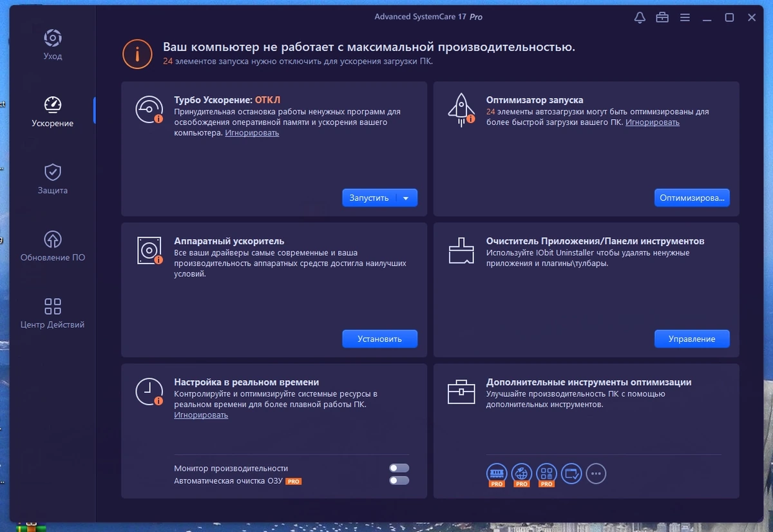Viewport: 773px width, 532px height.
Task: Click the Оптимизатор запуска heading
Action: (x=535, y=100)
